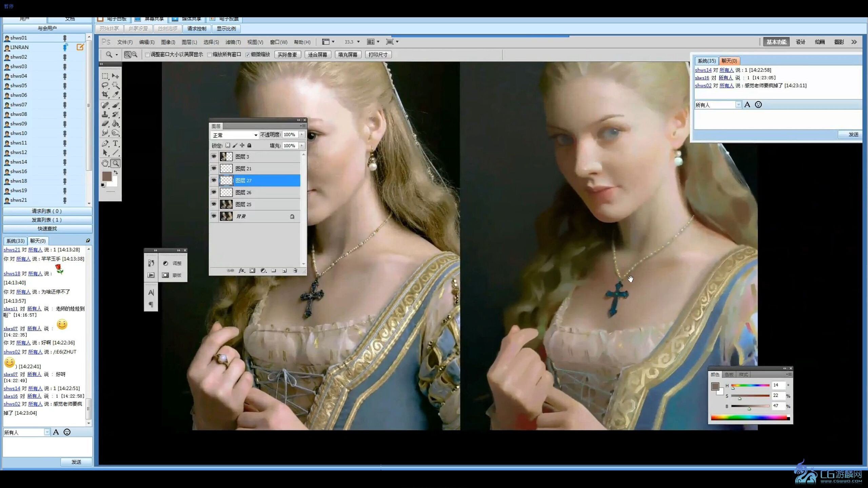868x488 pixels.
Task: Open the blend mode 正常 dropdown
Action: [234, 135]
